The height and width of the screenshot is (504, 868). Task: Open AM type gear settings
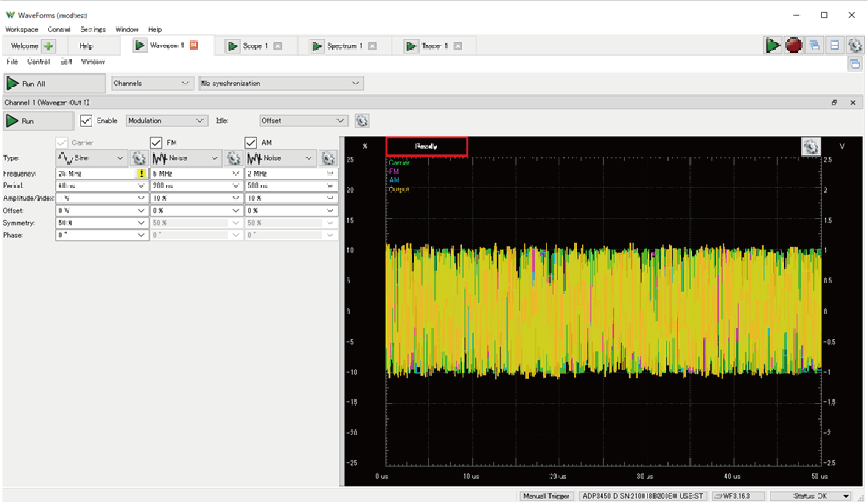(328, 158)
